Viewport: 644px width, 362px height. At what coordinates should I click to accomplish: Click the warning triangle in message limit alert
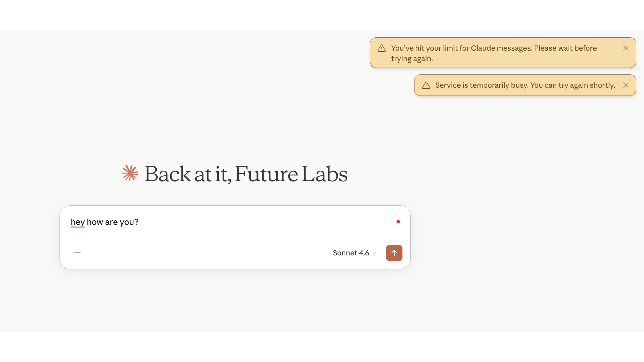[382, 48]
